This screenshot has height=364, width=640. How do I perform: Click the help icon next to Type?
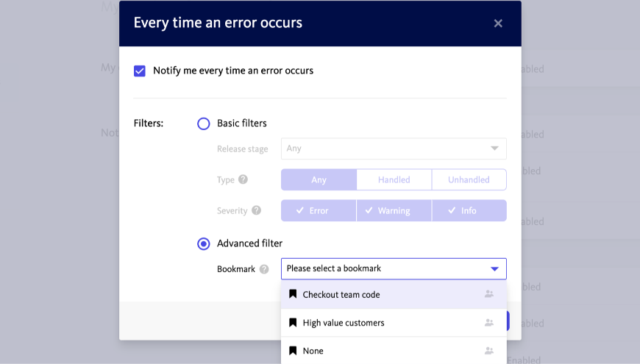point(243,179)
